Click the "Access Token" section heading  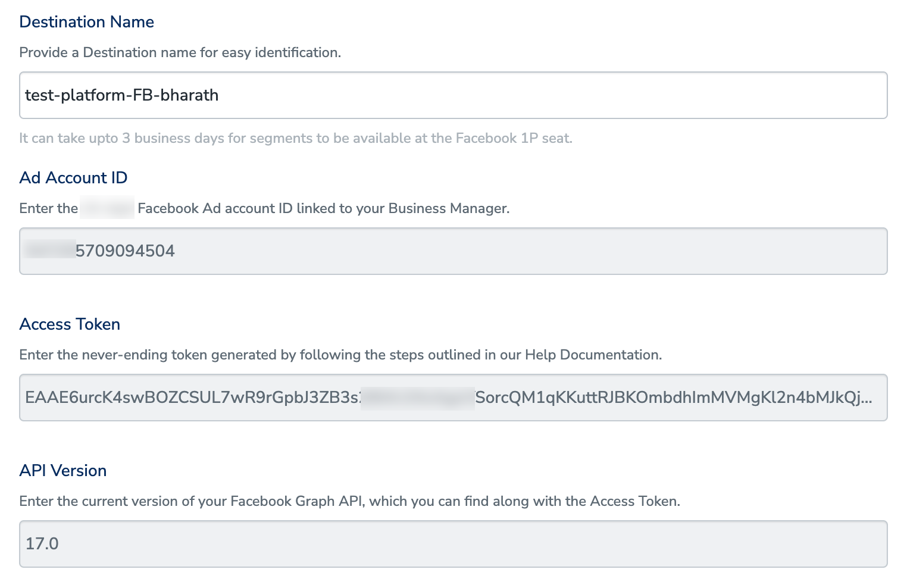(x=70, y=324)
